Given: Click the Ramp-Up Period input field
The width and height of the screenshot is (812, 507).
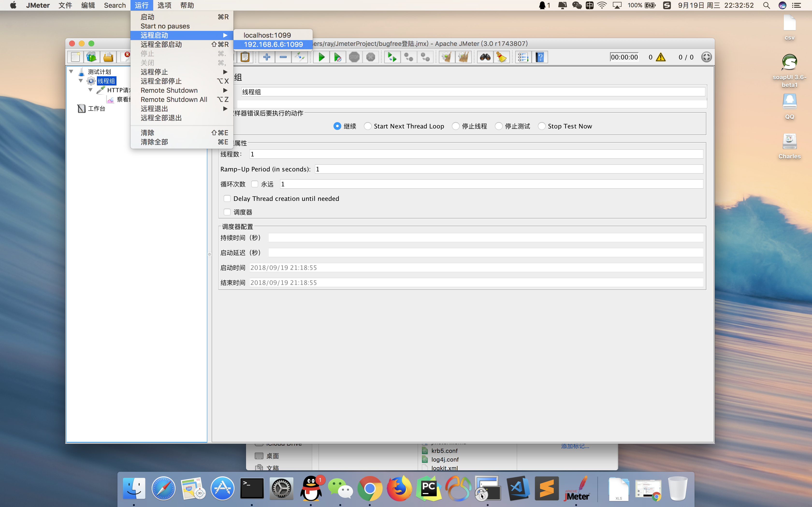Looking at the screenshot, I should [508, 169].
